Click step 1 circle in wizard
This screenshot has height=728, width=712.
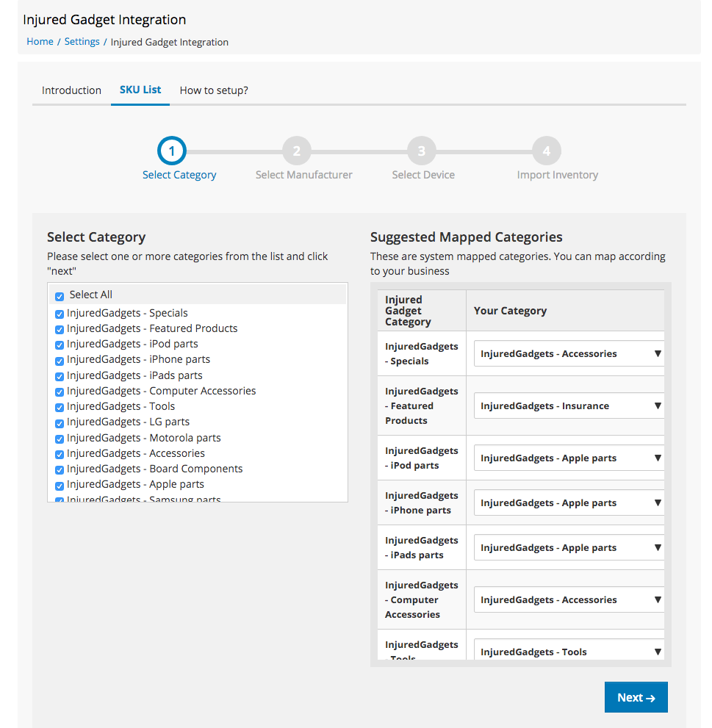pos(172,151)
